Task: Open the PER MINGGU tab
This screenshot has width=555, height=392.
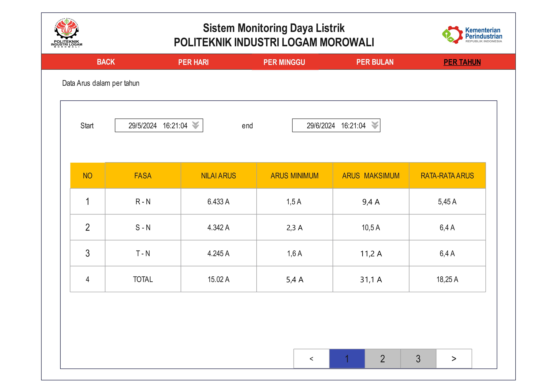Action: click(284, 62)
